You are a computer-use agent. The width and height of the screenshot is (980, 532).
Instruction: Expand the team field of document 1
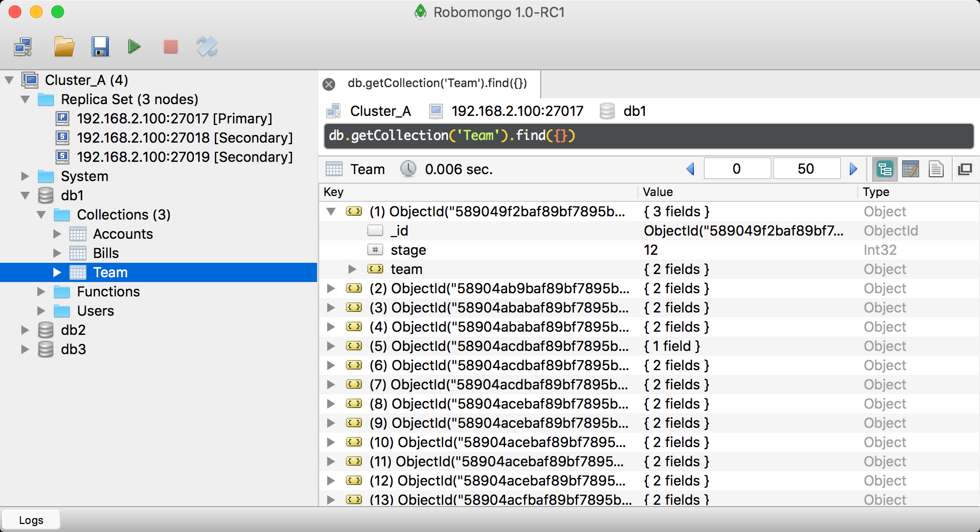tap(352, 269)
